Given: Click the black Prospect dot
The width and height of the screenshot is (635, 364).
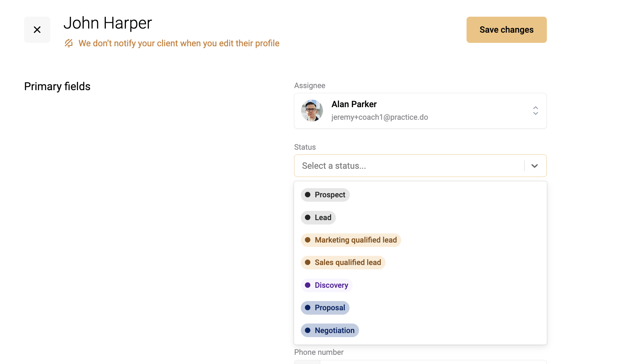Looking at the screenshot, I should point(308,195).
